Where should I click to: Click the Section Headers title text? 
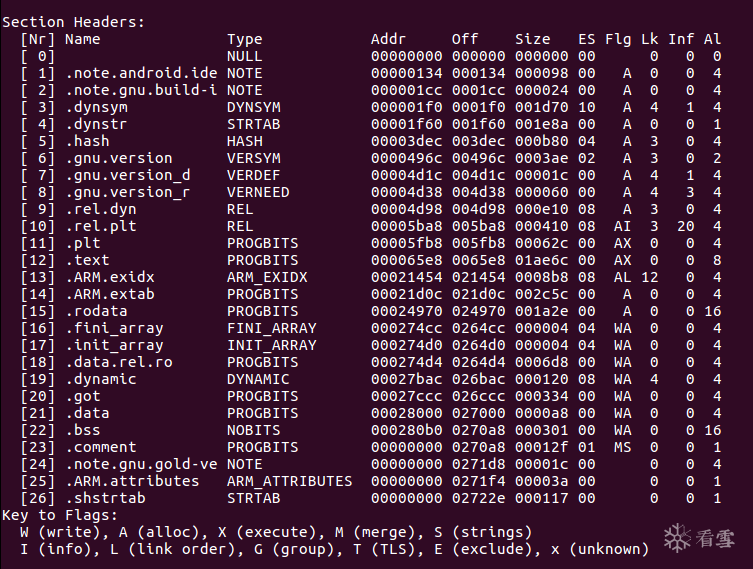[73, 22]
